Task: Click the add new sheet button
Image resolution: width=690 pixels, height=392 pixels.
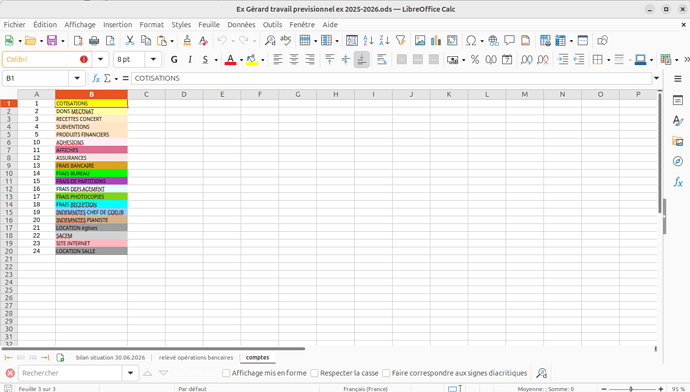Action: click(x=60, y=358)
